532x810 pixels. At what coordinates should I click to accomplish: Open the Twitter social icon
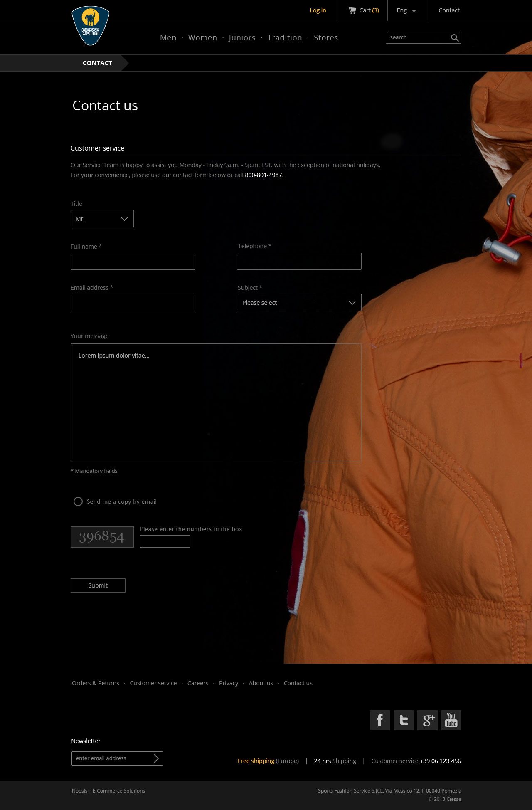click(x=404, y=720)
